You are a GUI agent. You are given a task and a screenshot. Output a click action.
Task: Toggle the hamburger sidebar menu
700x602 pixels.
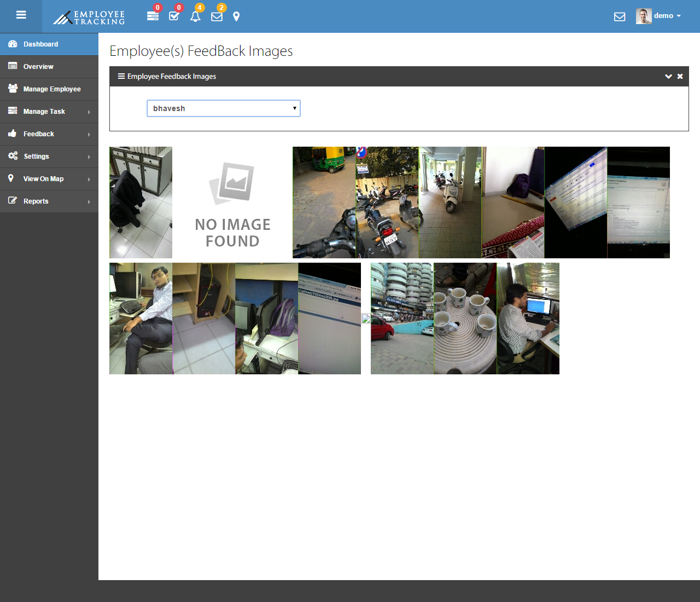(x=21, y=15)
